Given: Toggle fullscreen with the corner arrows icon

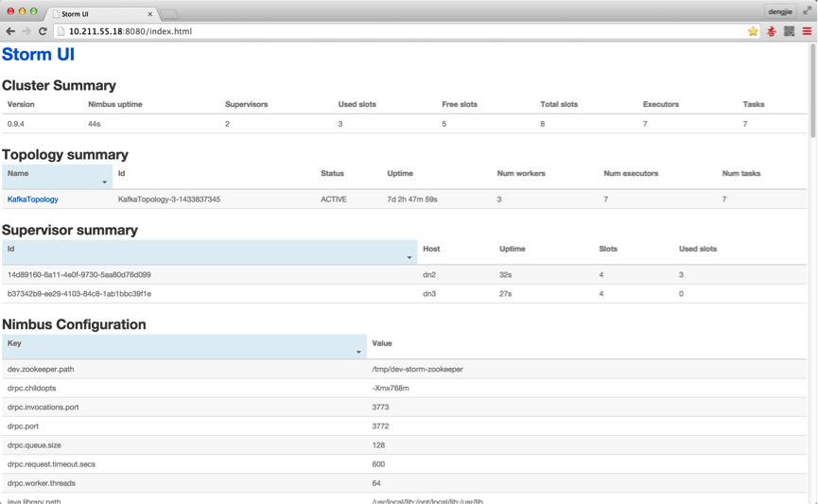Looking at the screenshot, I should pos(807,11).
